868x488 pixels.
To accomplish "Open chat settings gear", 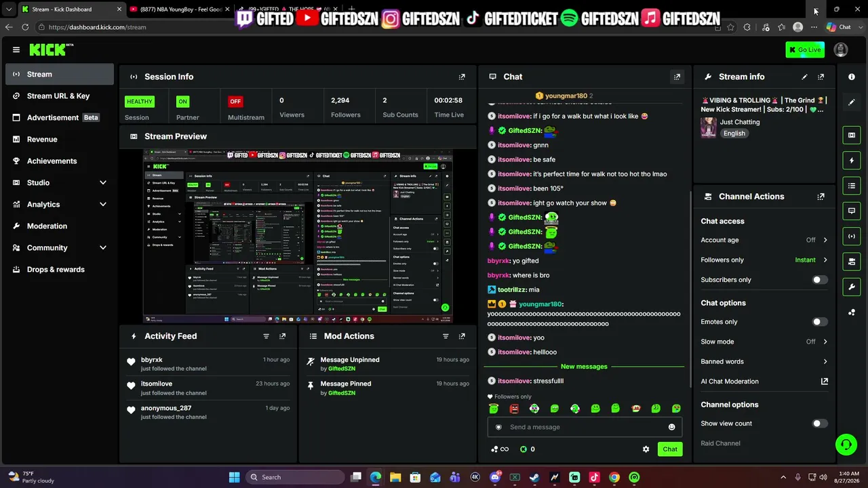I will click(x=646, y=449).
